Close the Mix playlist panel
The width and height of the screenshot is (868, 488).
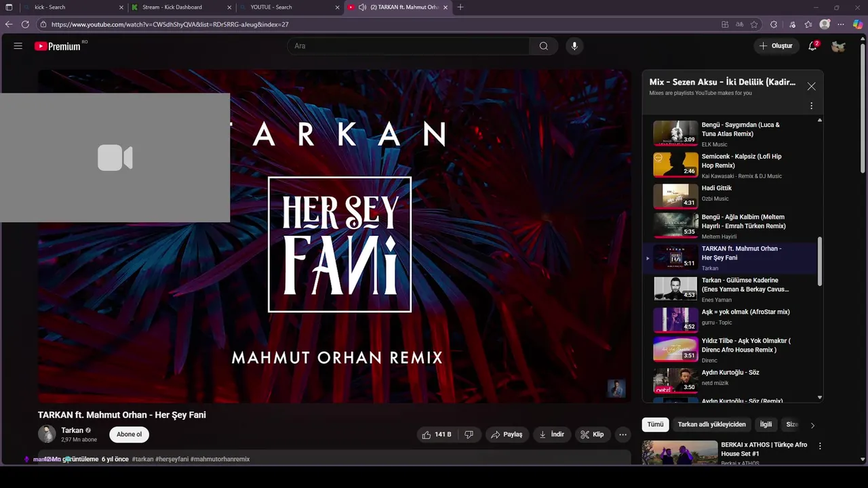coord(811,86)
